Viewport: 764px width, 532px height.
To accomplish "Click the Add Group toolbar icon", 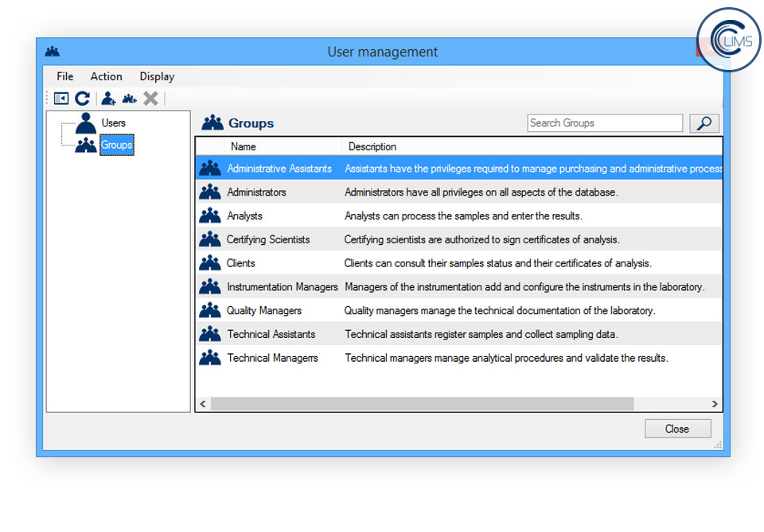I will pyautogui.click(x=130, y=99).
